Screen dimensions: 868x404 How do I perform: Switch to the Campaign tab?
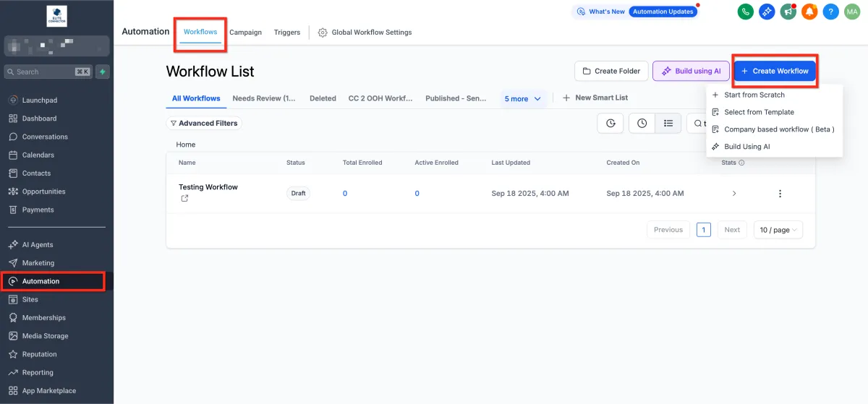pos(245,33)
